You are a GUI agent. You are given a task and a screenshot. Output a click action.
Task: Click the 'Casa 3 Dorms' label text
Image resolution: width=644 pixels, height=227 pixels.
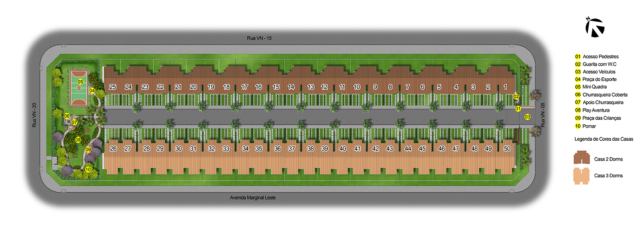(608, 176)
